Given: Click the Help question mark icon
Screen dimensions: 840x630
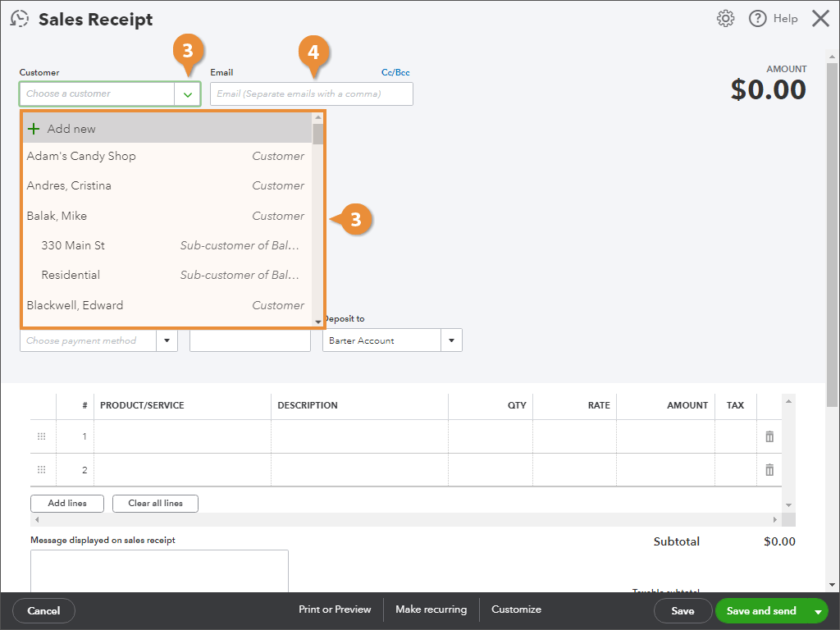Looking at the screenshot, I should click(x=757, y=19).
